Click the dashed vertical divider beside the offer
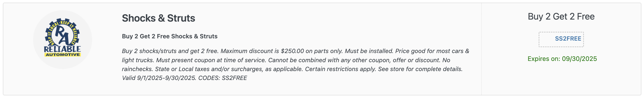Image resolution: width=644 pixels, height=99 pixels. click(x=481, y=49)
